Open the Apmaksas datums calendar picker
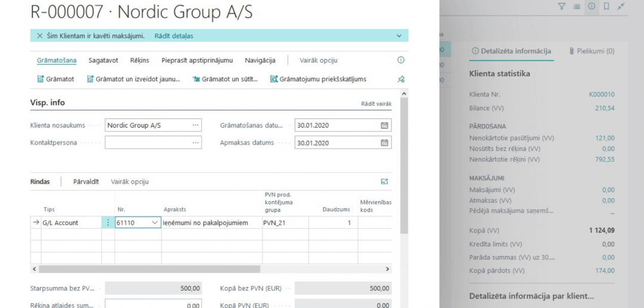The image size is (644, 308). [x=385, y=143]
